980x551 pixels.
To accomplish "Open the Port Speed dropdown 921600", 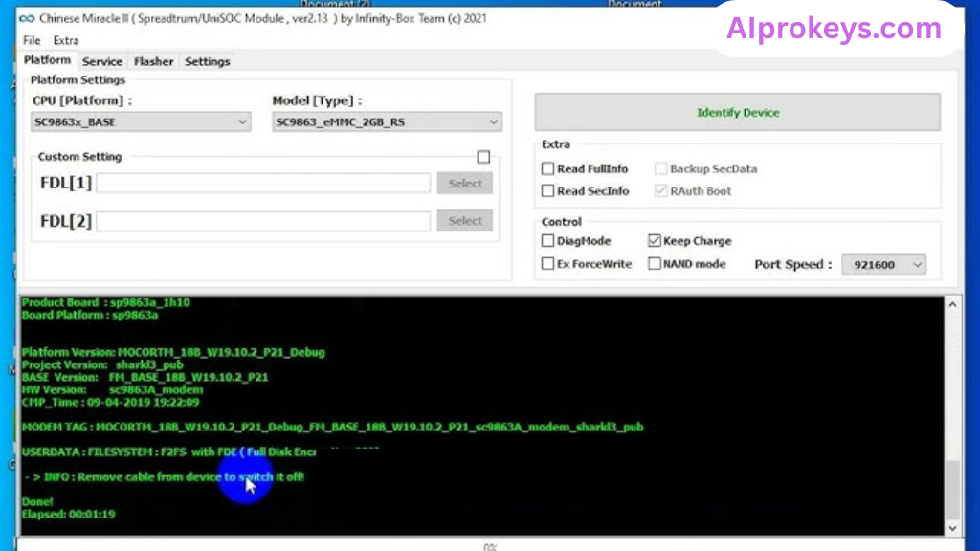I will (883, 265).
